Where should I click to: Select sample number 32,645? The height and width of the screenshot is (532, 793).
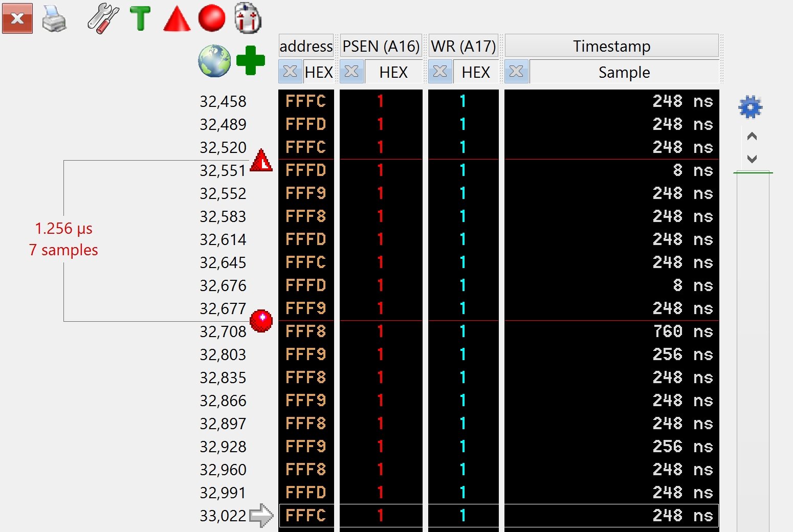[223, 262]
